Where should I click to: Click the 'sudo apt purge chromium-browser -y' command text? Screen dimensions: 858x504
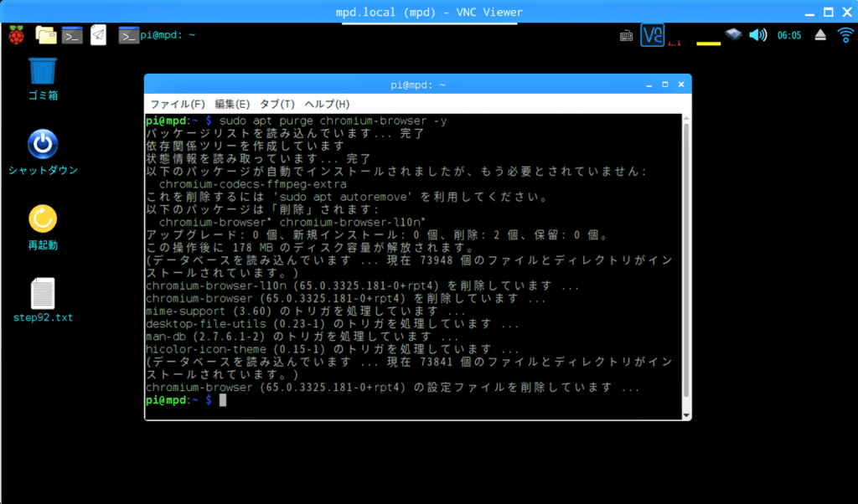coord(333,121)
